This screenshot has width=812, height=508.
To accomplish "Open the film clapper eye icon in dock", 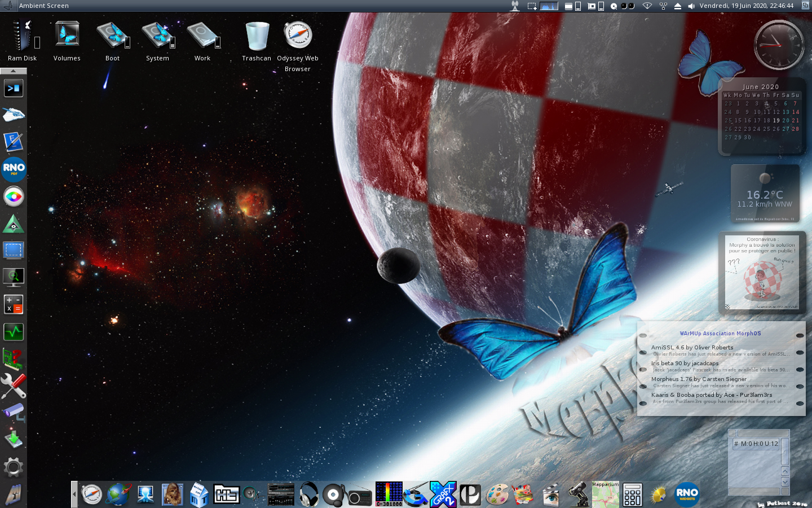I will [x=551, y=494].
